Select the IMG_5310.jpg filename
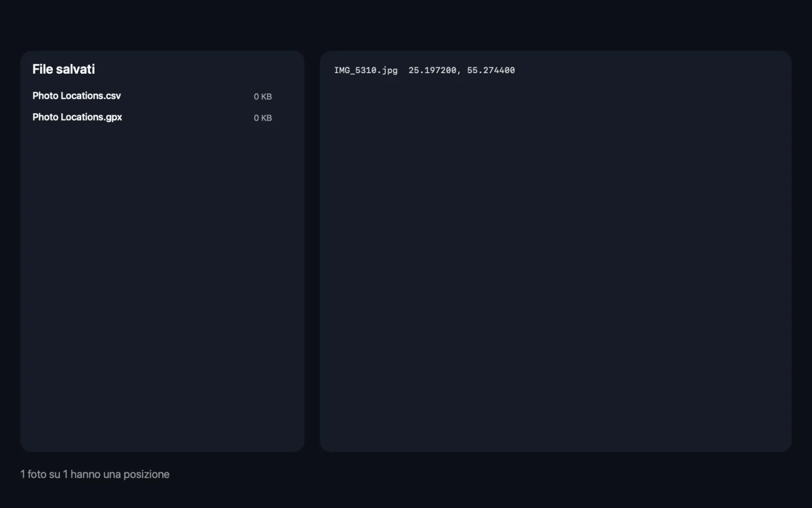Viewport: 812px width, 508px height. [366, 70]
